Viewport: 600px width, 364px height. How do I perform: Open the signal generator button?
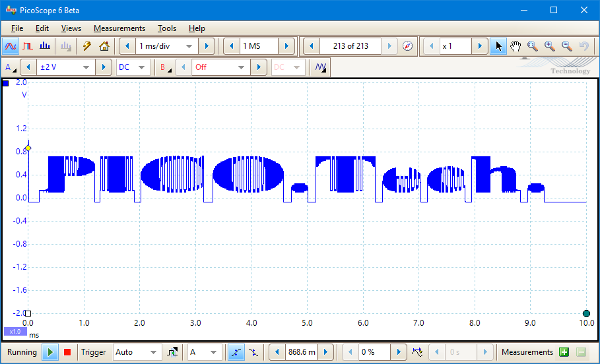pyautogui.click(x=320, y=67)
